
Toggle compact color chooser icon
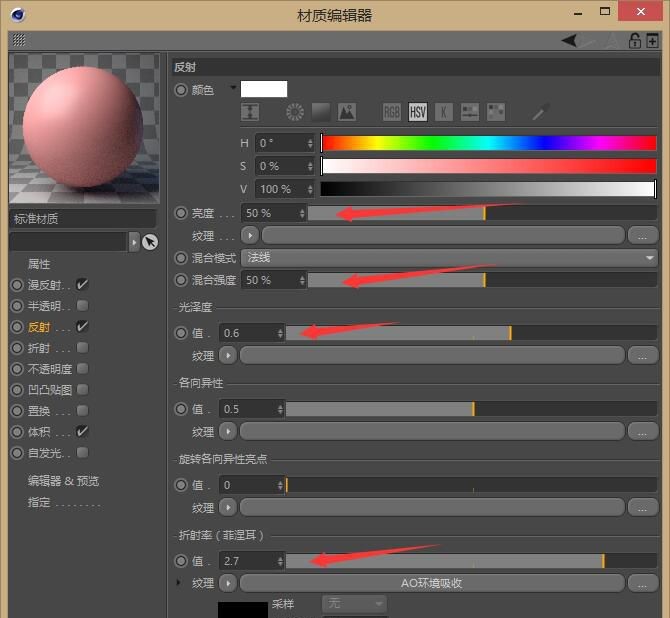[250, 112]
